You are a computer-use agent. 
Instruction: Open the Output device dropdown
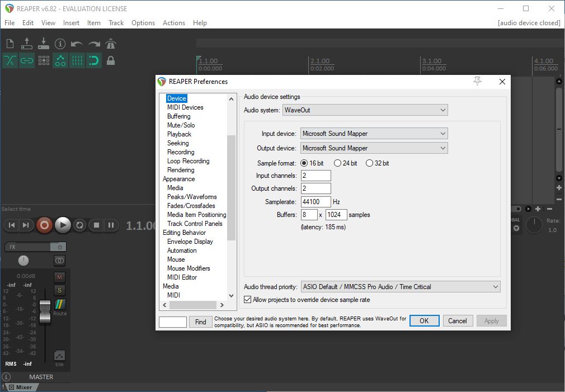point(374,148)
